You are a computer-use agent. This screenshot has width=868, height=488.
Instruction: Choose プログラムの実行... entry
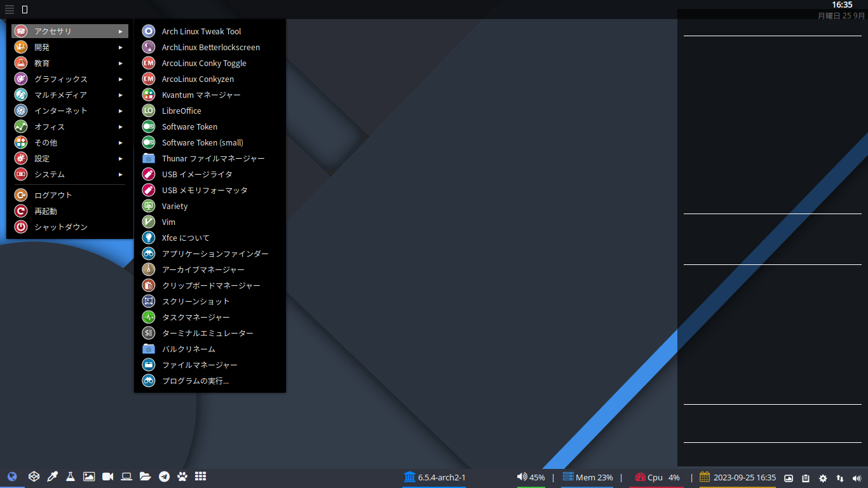click(210, 381)
